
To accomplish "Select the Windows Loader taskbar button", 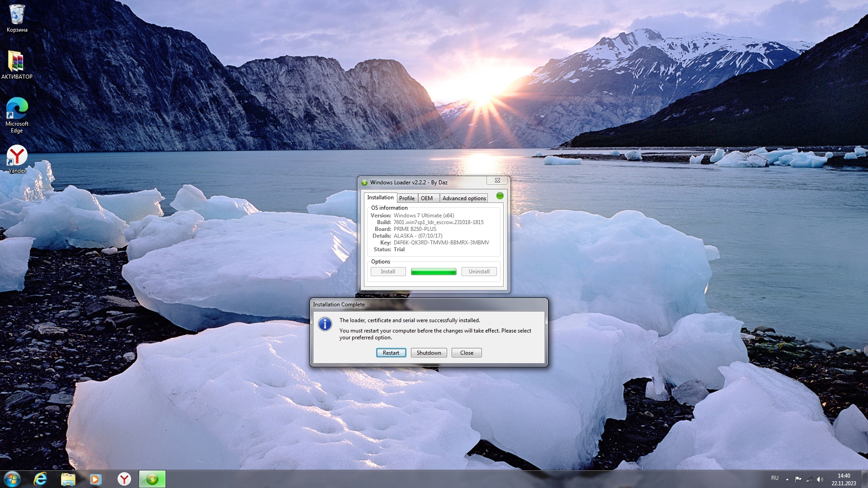I will click(x=152, y=479).
